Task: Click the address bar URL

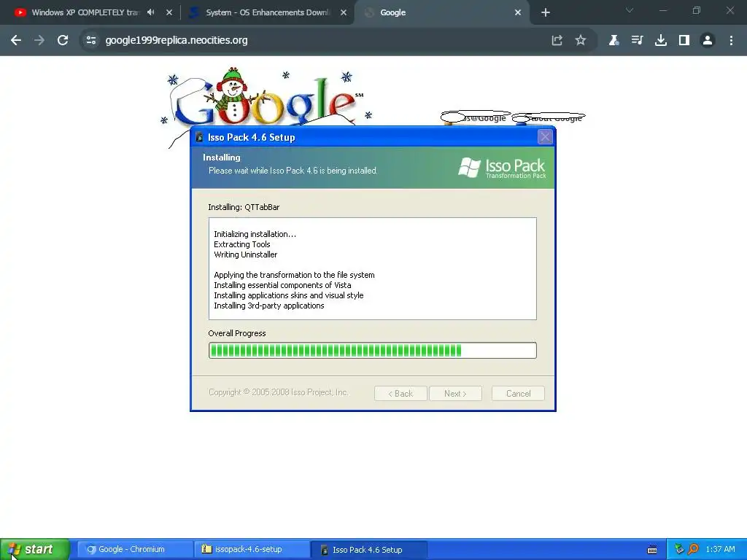Action: tap(177, 41)
